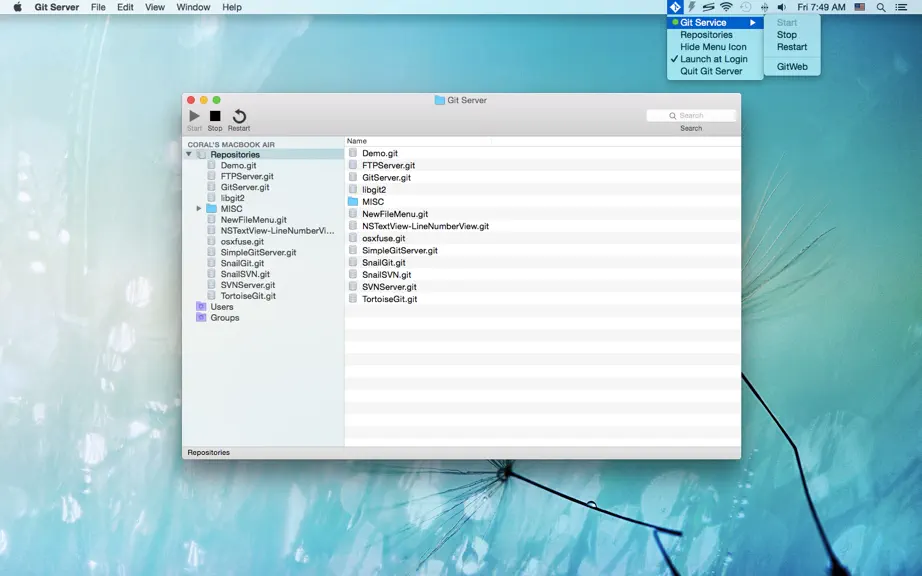Select SimpleGitServer.git row in file list

coord(542,250)
